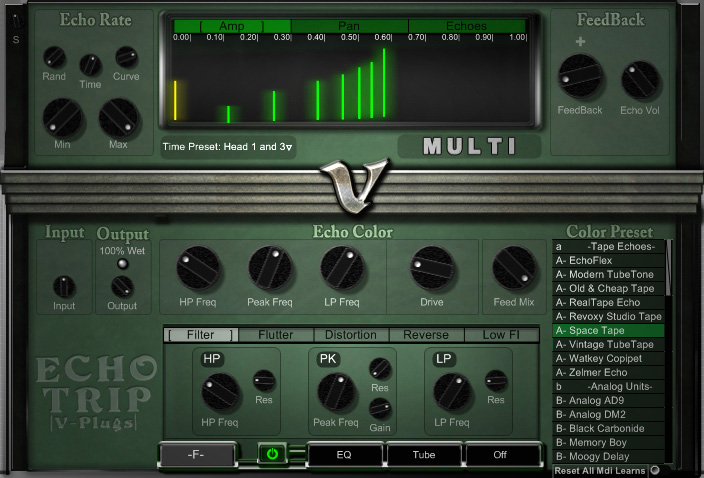Screen dimensions: 704x478
Task: Select A- Modern TubeTone preset
Action: (x=608, y=274)
